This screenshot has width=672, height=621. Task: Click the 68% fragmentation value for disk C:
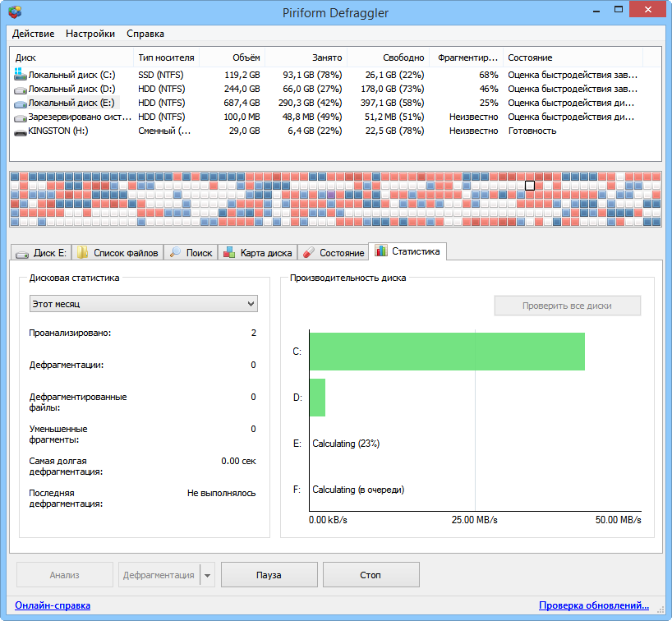(489, 75)
